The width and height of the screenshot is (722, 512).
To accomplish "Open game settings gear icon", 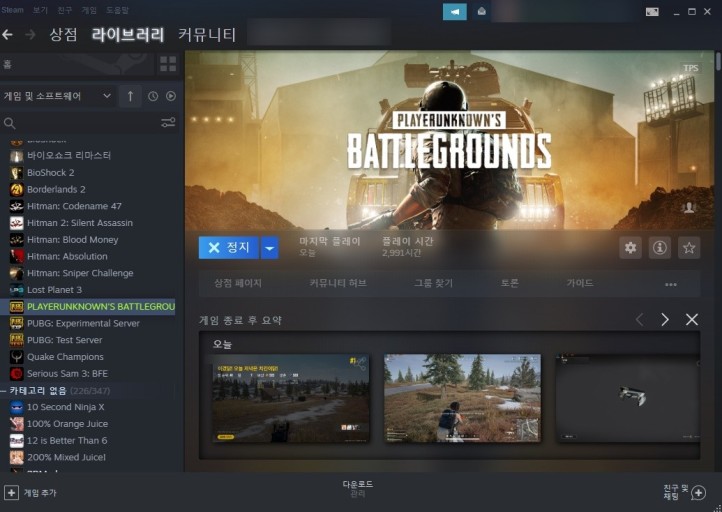I will (630, 248).
